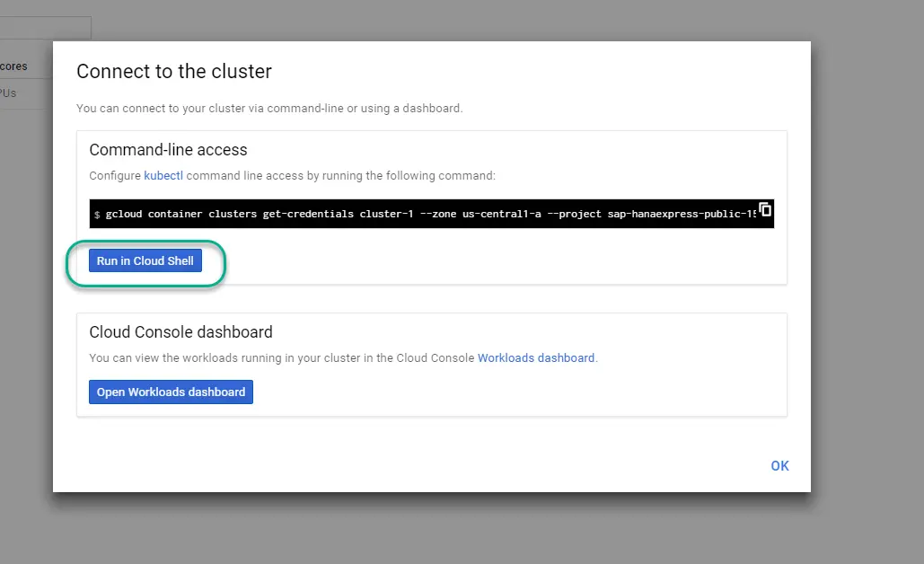This screenshot has height=564, width=924.
Task: Click the Command-line access heading
Action: (x=168, y=150)
